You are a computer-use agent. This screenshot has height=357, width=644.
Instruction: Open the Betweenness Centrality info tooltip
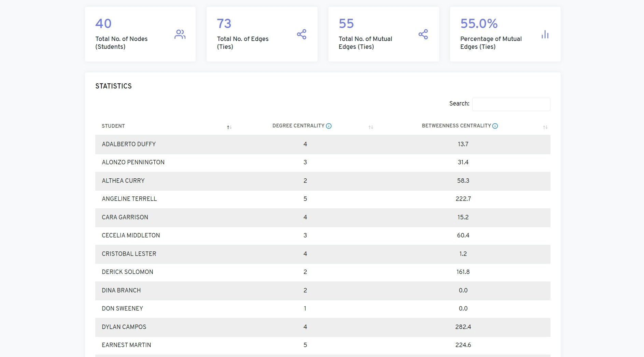coord(495,126)
